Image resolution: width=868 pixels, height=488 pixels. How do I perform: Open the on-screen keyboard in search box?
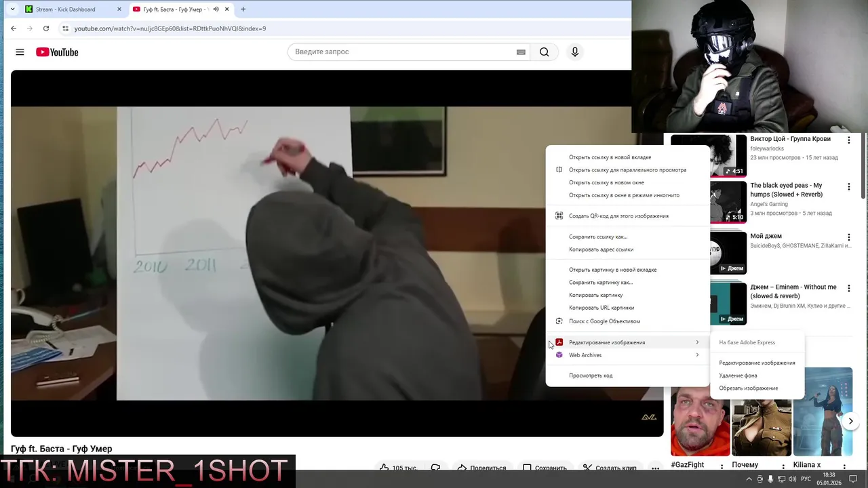click(x=521, y=52)
